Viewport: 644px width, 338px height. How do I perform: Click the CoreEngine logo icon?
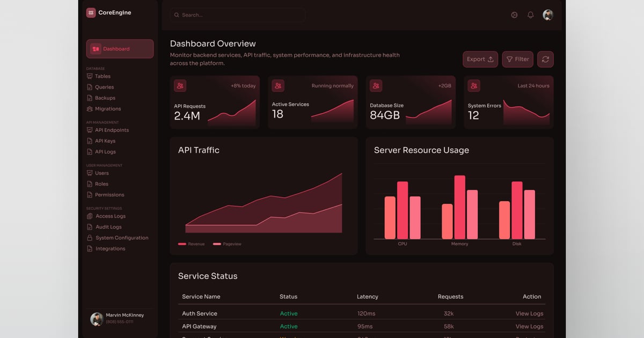(x=91, y=13)
